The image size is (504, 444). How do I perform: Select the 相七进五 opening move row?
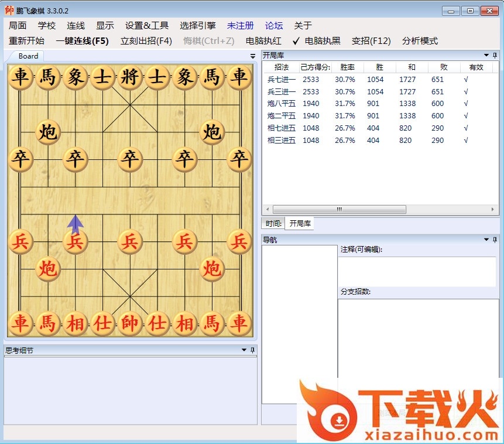point(380,128)
